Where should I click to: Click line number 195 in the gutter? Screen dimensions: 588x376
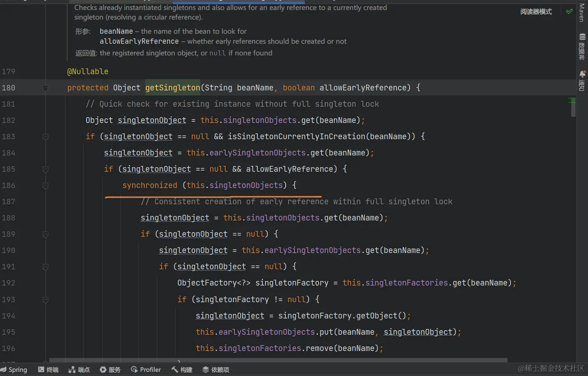point(8,332)
